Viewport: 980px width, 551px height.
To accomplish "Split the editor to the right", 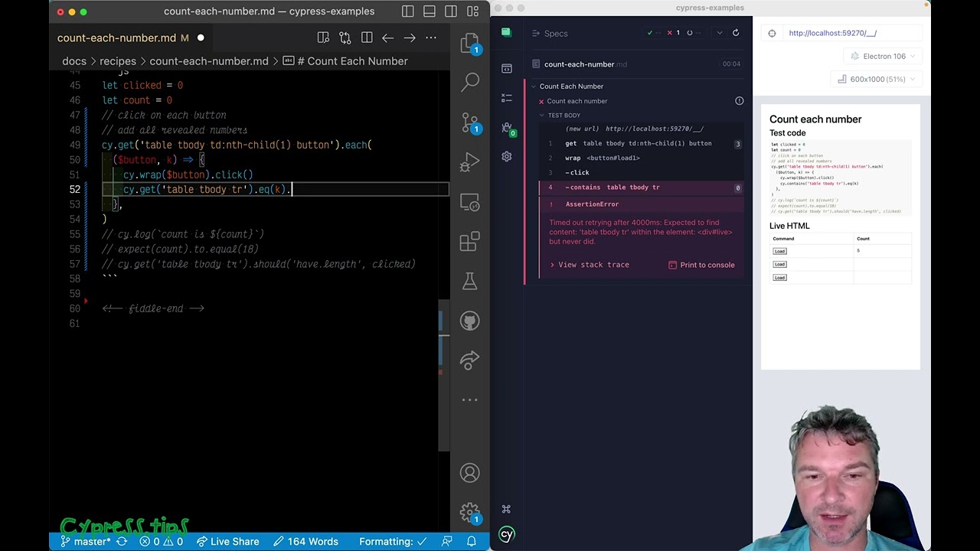I will click(x=367, y=37).
